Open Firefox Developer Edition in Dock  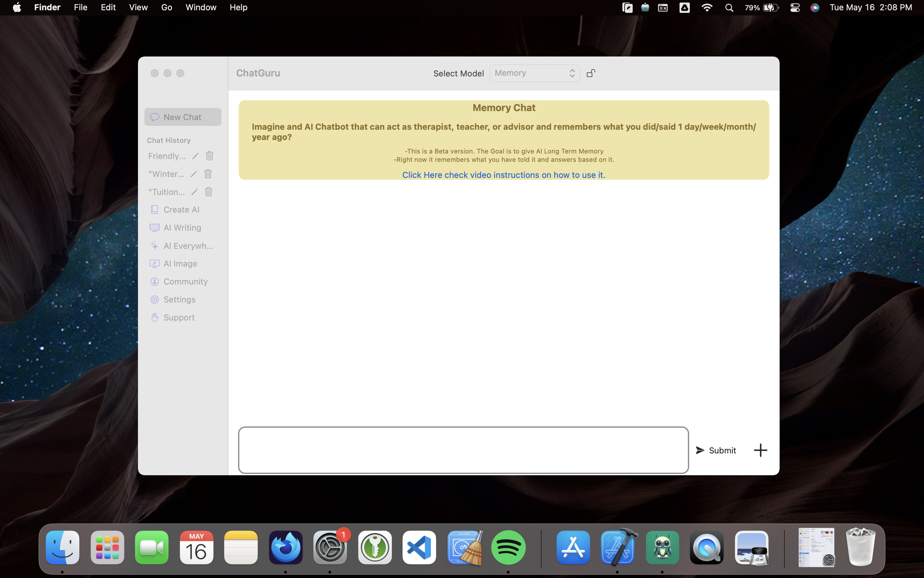(x=286, y=548)
